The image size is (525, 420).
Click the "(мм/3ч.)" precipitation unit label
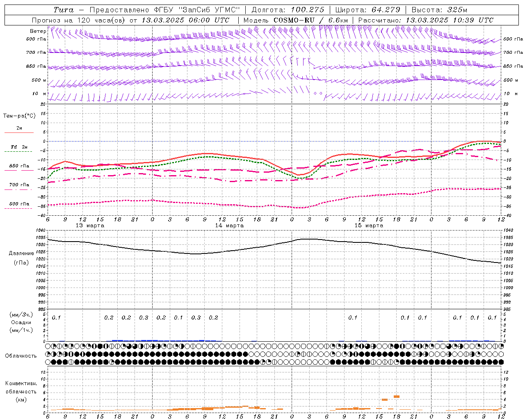click(21, 315)
